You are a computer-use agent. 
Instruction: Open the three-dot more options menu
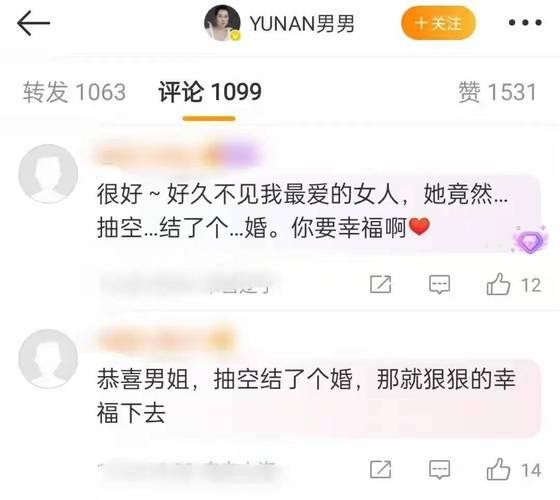(x=525, y=23)
